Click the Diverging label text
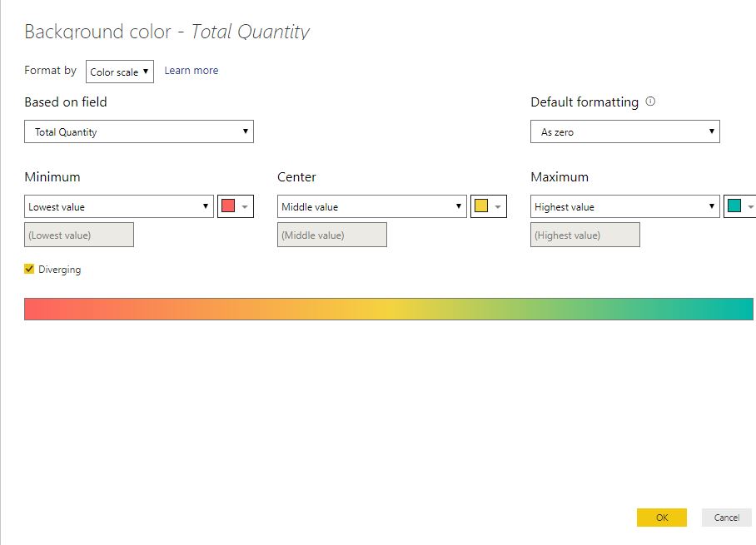This screenshot has width=756, height=545. [x=59, y=270]
